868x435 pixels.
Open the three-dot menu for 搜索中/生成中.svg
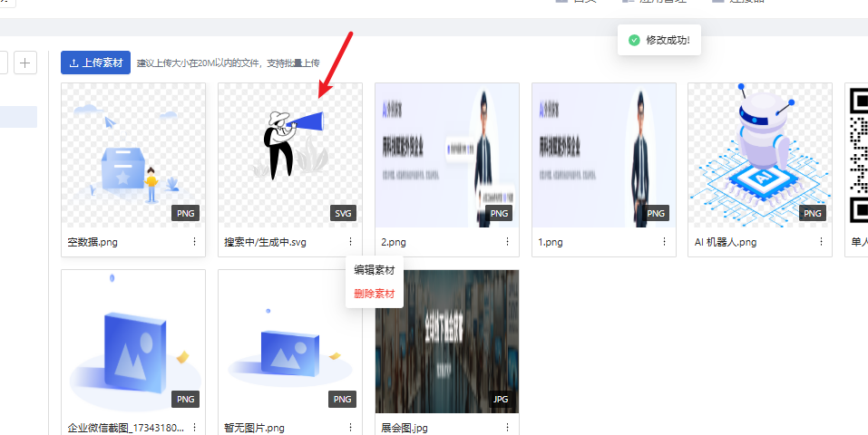coord(351,242)
